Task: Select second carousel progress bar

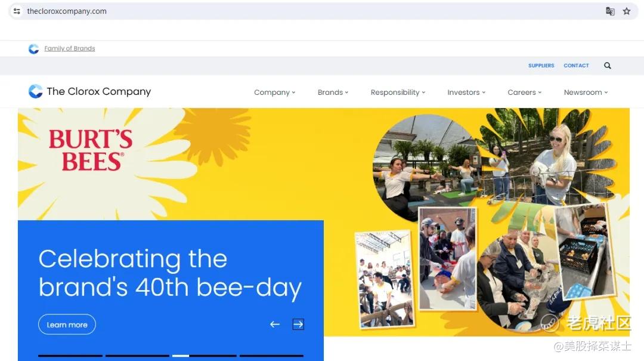Action: click(137, 356)
